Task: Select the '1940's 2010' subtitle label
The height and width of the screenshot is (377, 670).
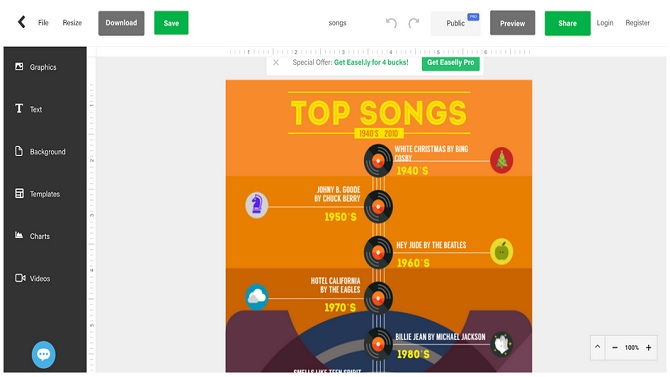Action: point(379,134)
